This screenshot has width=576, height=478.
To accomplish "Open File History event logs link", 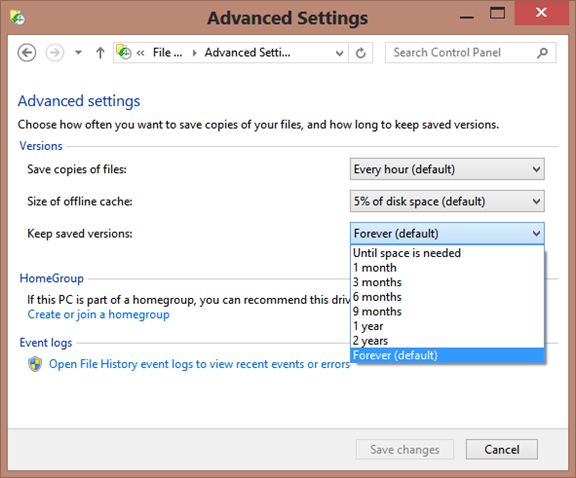I will pyautogui.click(x=199, y=364).
